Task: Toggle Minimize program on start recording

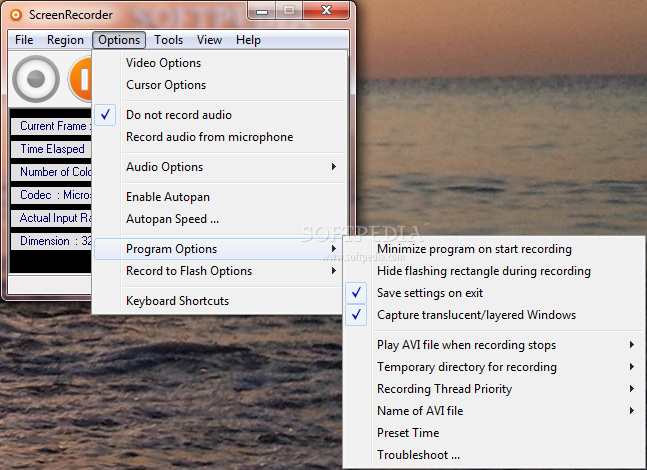Action: 494,249
